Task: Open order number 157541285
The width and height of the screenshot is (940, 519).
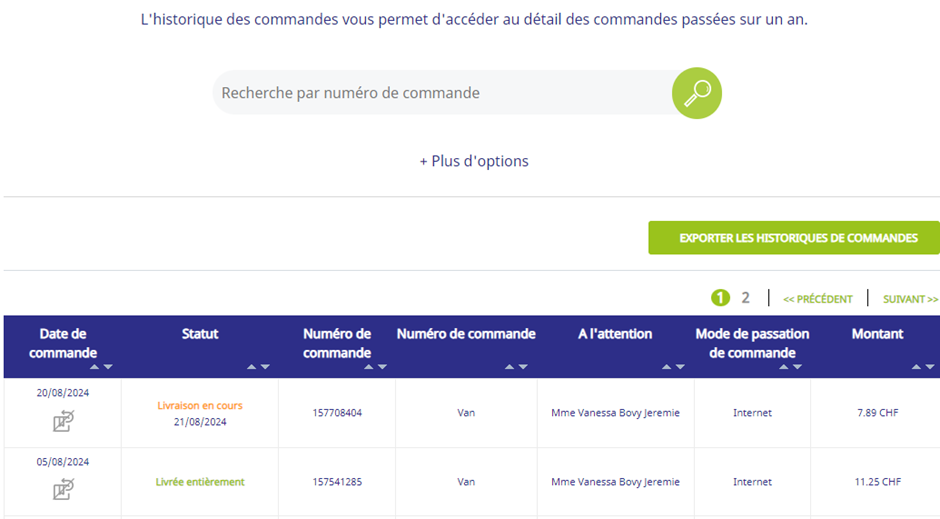Action: (x=337, y=482)
